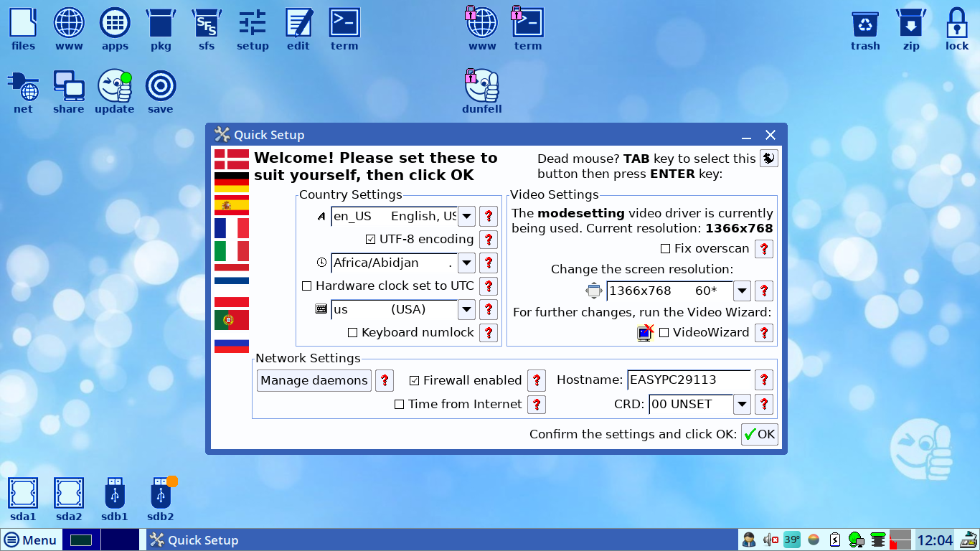The width and height of the screenshot is (980, 551).
Task: Enable Hardware clock set to UTC
Action: click(x=307, y=286)
